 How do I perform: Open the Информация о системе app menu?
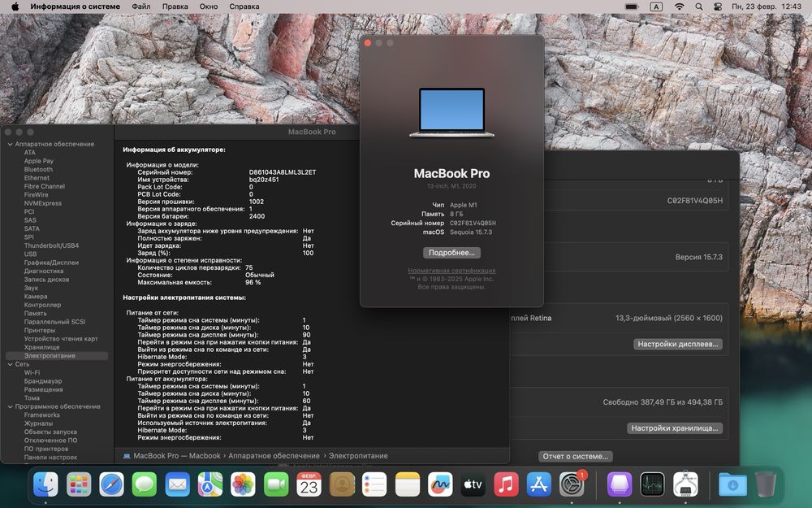[x=75, y=7]
